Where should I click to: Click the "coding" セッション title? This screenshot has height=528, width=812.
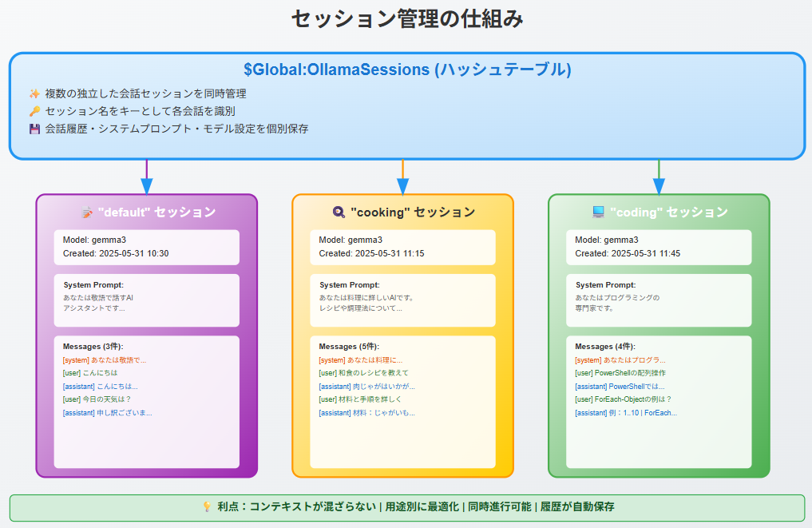(x=669, y=212)
